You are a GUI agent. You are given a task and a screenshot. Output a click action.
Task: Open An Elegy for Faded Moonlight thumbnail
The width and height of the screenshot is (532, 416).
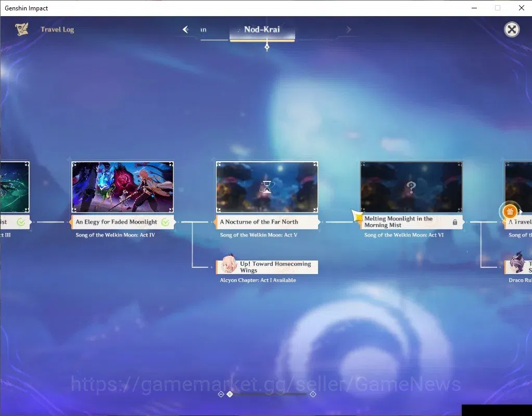coord(122,187)
